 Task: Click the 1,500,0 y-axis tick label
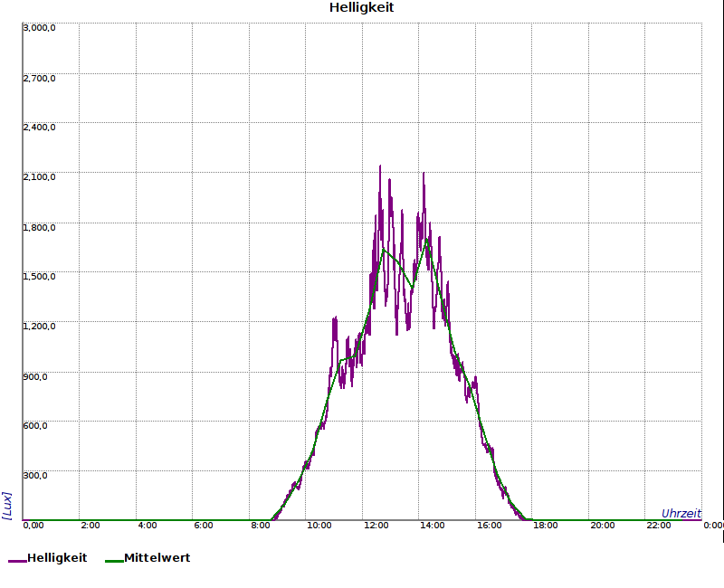coord(39,276)
